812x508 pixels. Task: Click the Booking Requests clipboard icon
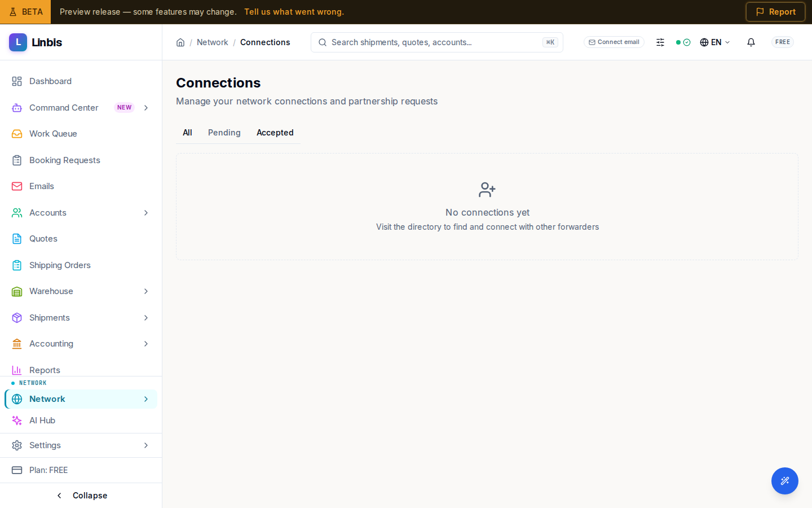click(17, 160)
